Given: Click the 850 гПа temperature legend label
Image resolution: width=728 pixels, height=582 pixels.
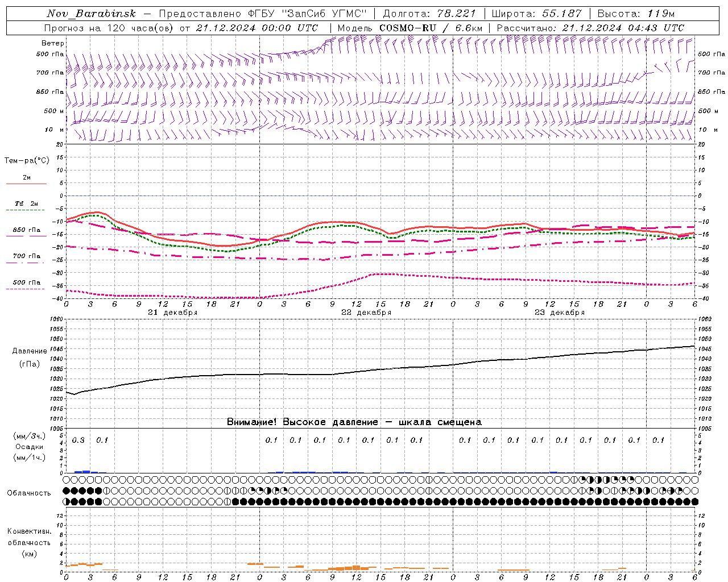Looking at the screenshot, I should click(27, 230).
